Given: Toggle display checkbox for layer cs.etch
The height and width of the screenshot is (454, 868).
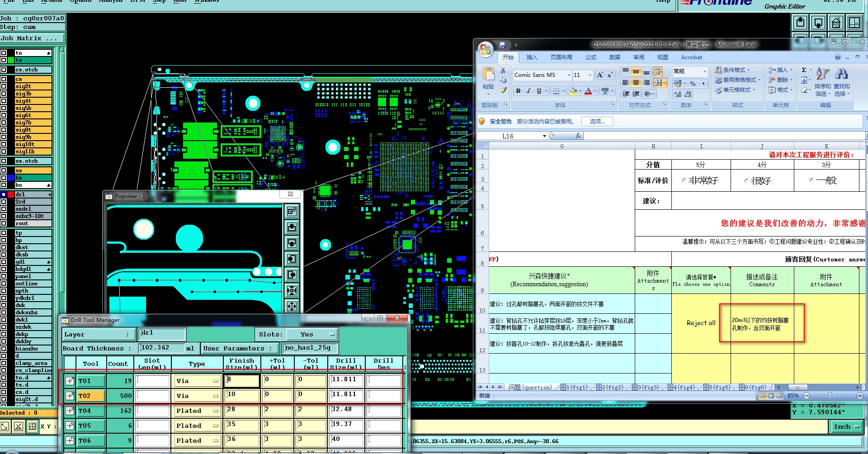Looking at the screenshot, I should point(4,70).
